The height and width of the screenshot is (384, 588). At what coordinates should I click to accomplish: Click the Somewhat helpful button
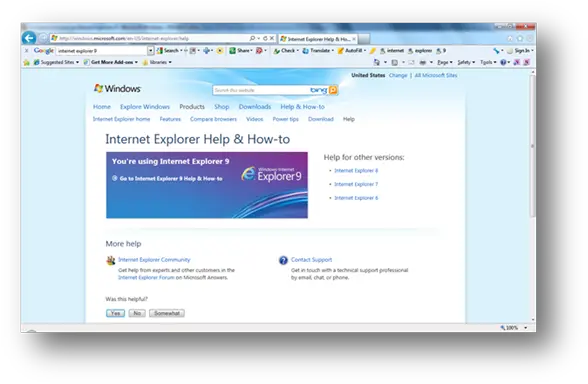click(x=167, y=313)
